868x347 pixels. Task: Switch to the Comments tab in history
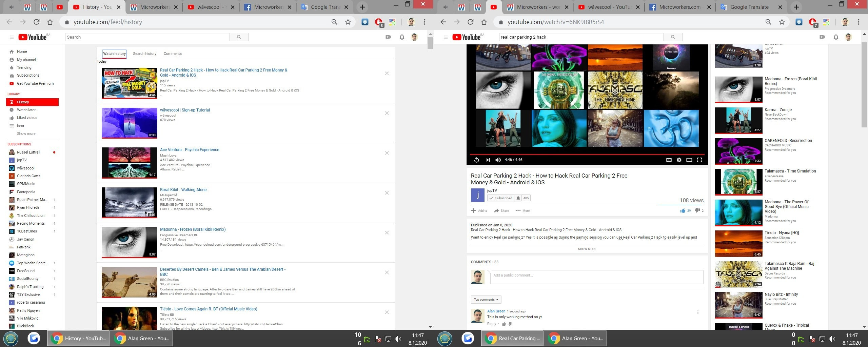pos(173,54)
